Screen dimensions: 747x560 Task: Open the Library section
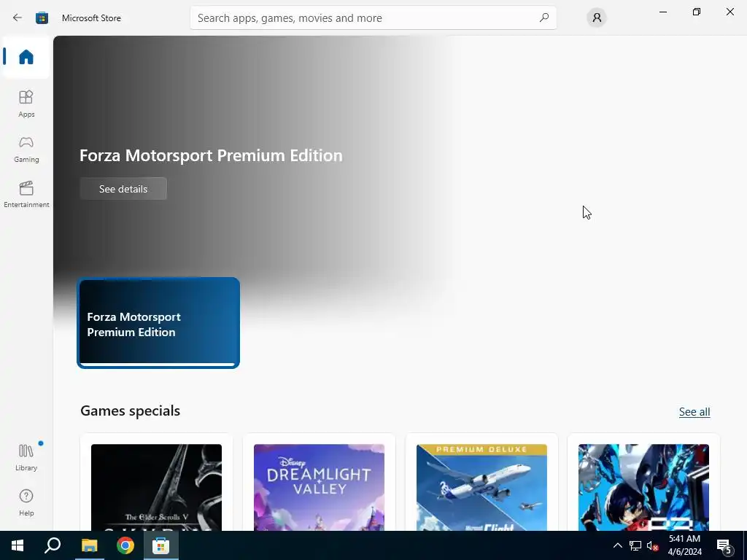click(26, 458)
